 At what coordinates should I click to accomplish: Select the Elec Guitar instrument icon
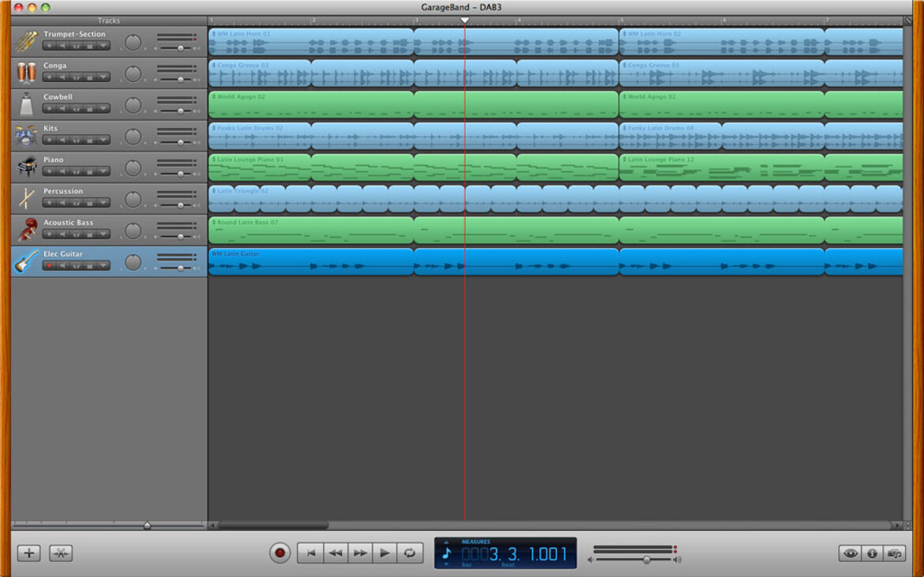click(26, 261)
